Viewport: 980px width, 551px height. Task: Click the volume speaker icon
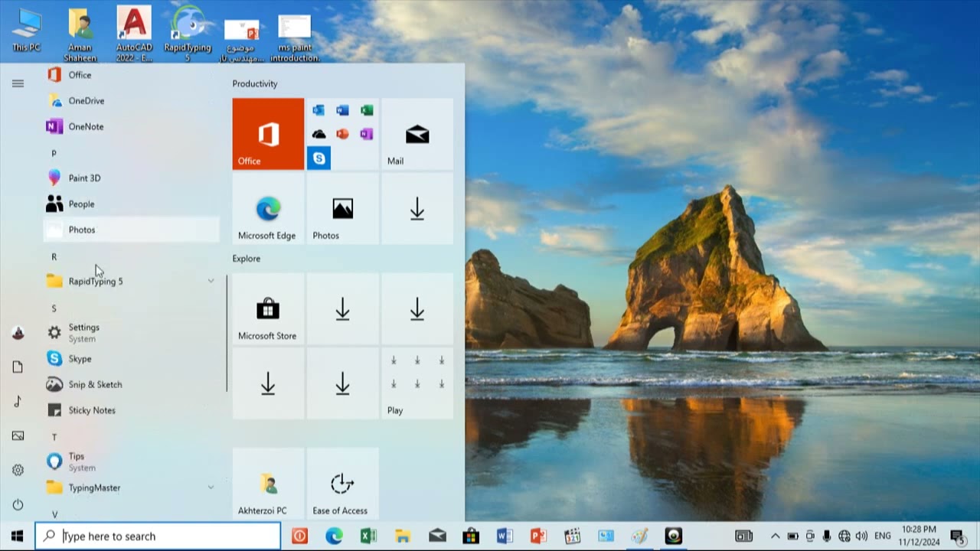point(861,536)
